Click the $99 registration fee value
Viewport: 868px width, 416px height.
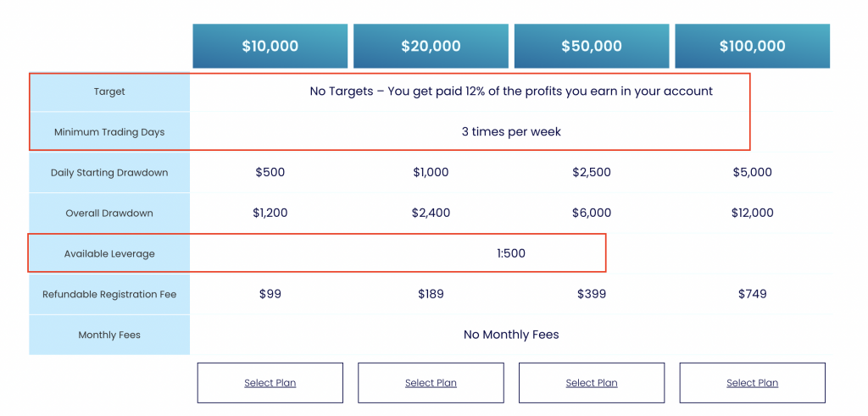point(270,294)
